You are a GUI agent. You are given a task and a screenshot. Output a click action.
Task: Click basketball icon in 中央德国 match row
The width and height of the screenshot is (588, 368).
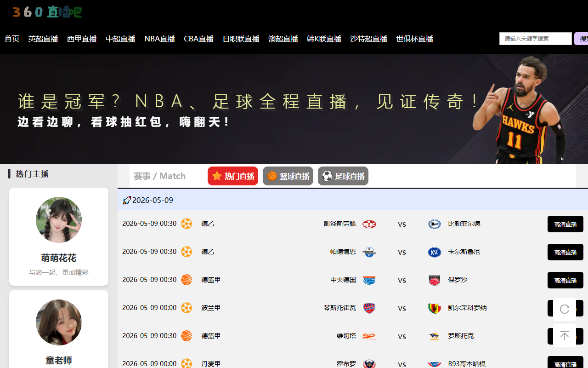[187, 280]
